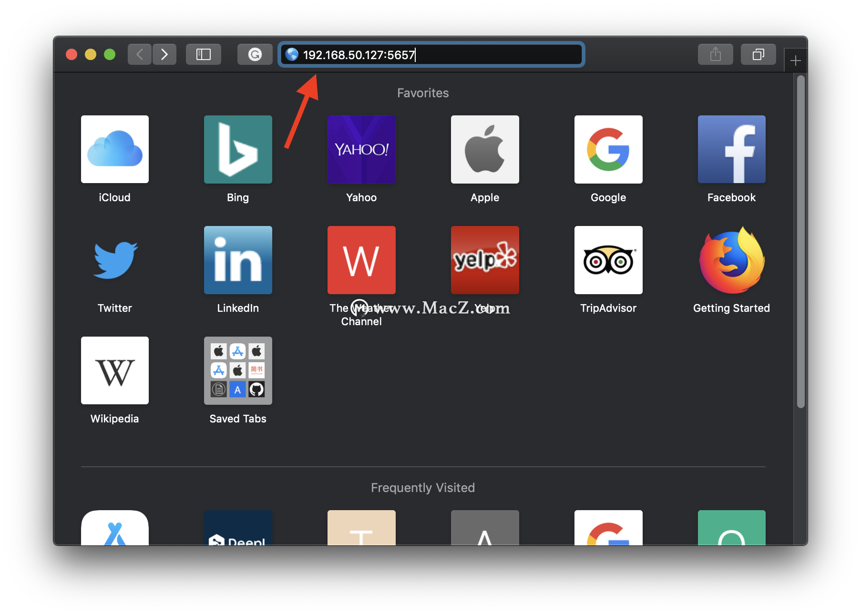Open the Google tile in Frequently Visited
The width and height of the screenshot is (861, 616).
click(x=608, y=528)
